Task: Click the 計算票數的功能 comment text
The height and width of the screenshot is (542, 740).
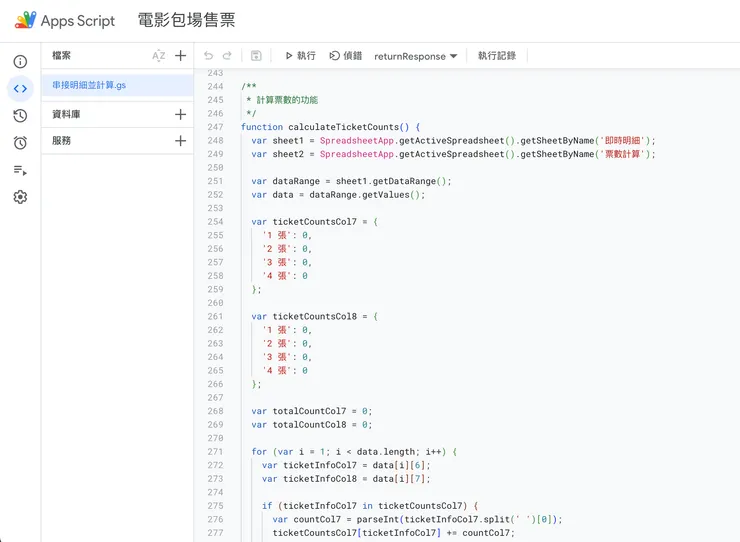Action: pyautogui.click(x=287, y=100)
